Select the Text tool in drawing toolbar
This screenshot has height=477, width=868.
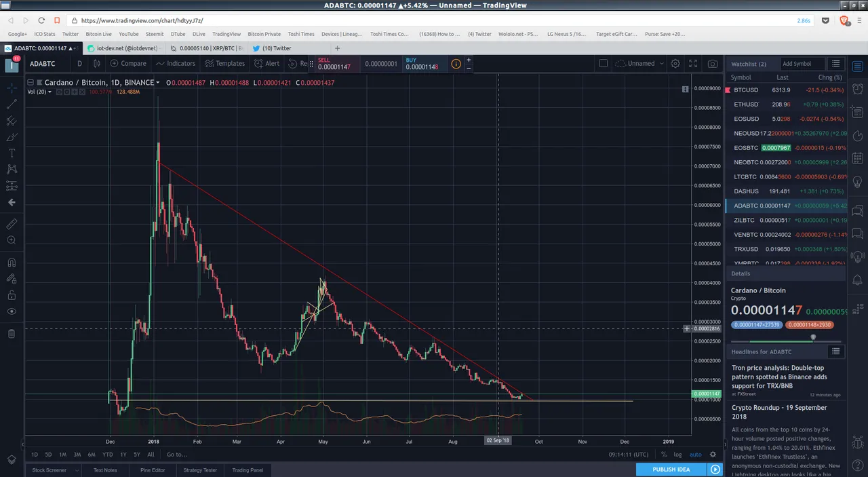12,153
